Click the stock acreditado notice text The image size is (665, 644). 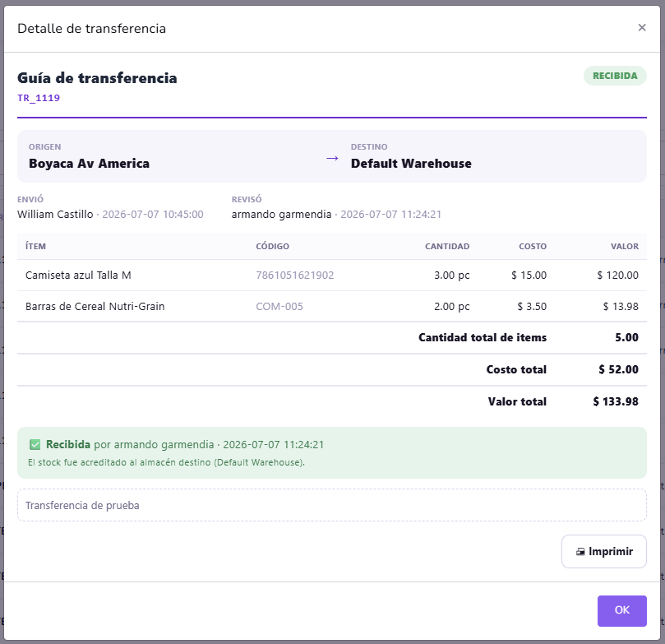point(166,462)
